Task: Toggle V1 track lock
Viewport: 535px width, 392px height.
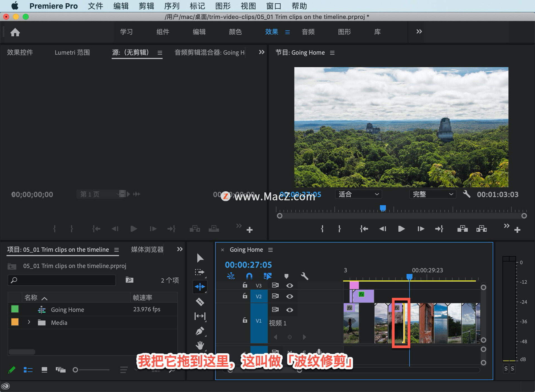Action: click(x=245, y=320)
